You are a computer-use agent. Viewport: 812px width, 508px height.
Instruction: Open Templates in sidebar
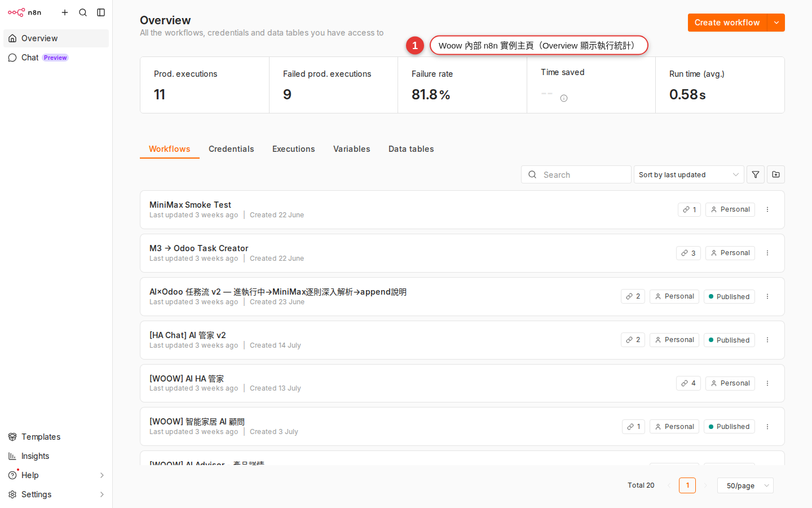click(x=56, y=437)
